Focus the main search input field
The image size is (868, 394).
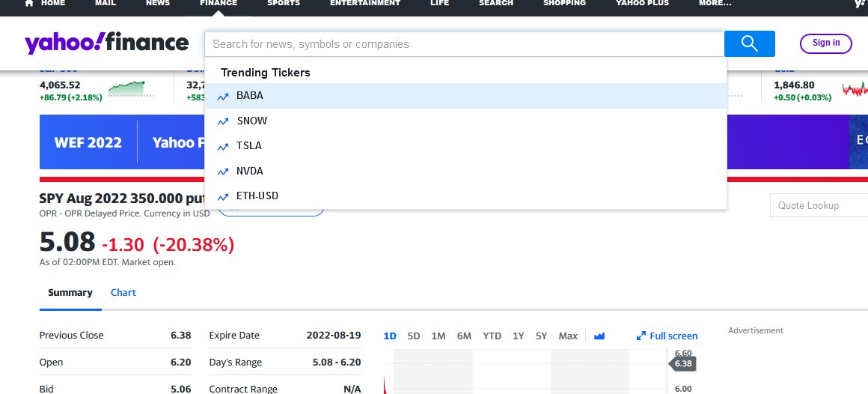(465, 43)
